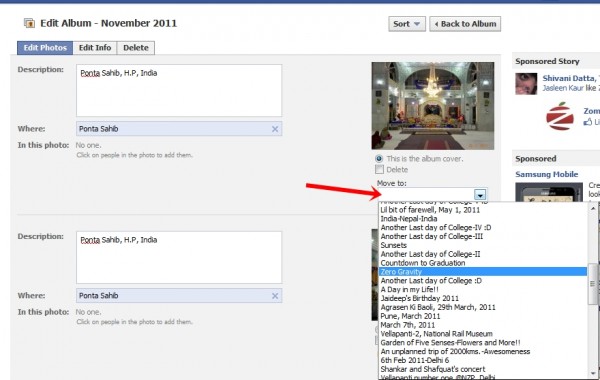Screen dimensions: 600x380
Task: Open the Samsung Mobile sponsored link
Action: tap(546, 174)
